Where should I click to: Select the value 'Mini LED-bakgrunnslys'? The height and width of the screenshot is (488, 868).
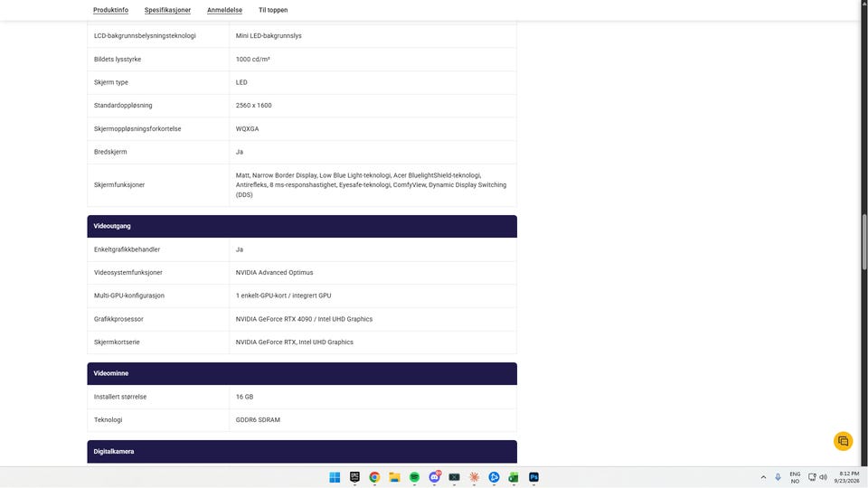pos(269,36)
